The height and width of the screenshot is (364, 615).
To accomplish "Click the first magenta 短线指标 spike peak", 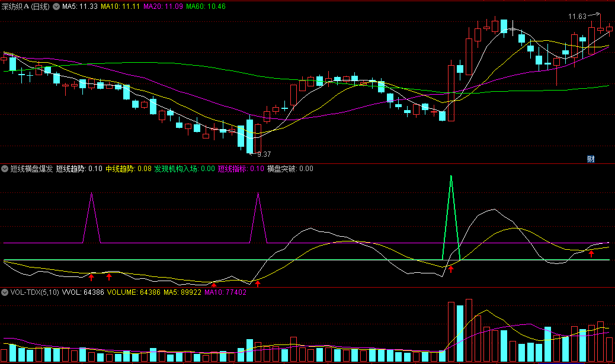I will coord(91,194).
